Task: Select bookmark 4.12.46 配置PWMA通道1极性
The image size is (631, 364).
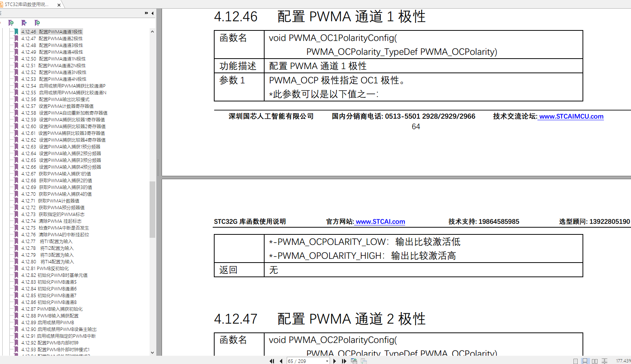Action: pos(52,32)
